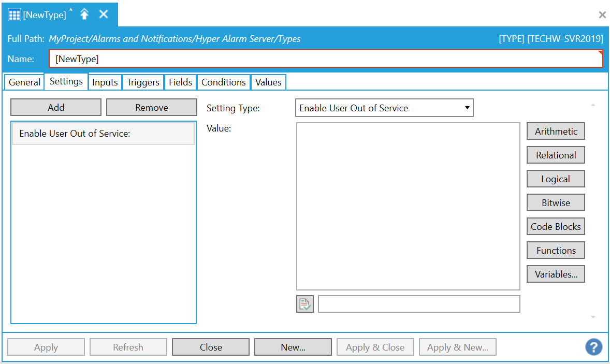Image resolution: width=610 pixels, height=364 pixels.
Task: Click inside the Value expression box
Action: point(408,206)
